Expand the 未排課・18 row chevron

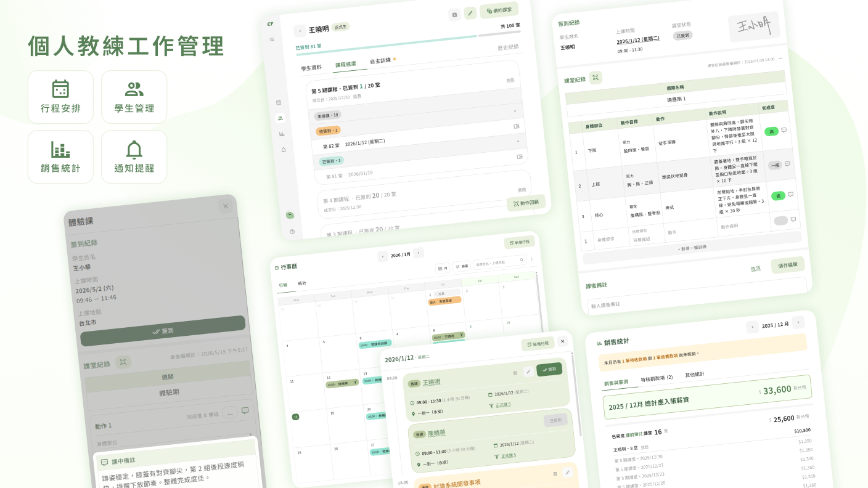pos(515,111)
